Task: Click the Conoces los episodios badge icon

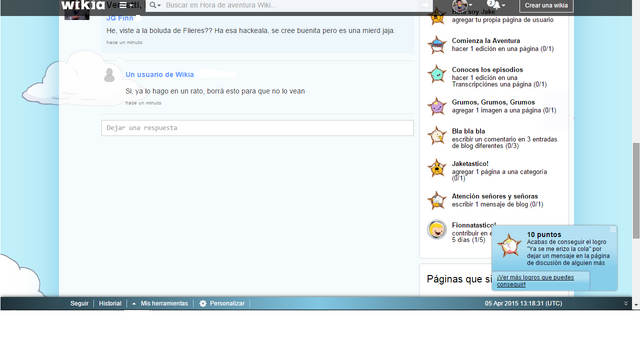Action: click(437, 74)
